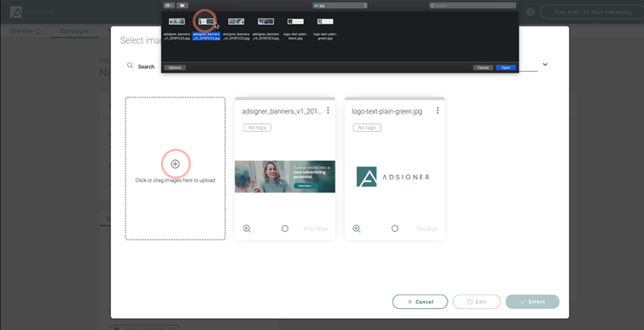The height and width of the screenshot is (330, 644).
Task: Click No tags on logo-text-plain-green.jpg card
Action: tap(367, 128)
